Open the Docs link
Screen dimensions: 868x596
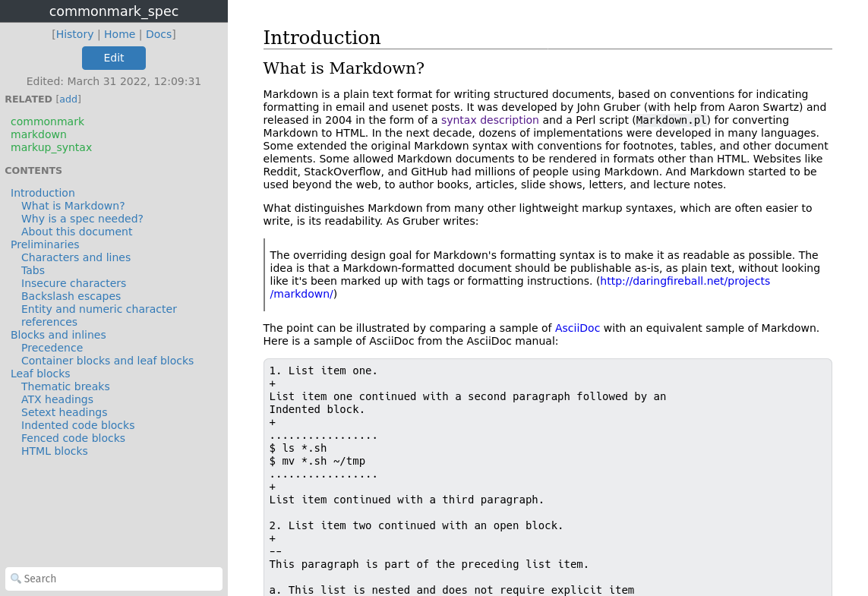pos(158,34)
